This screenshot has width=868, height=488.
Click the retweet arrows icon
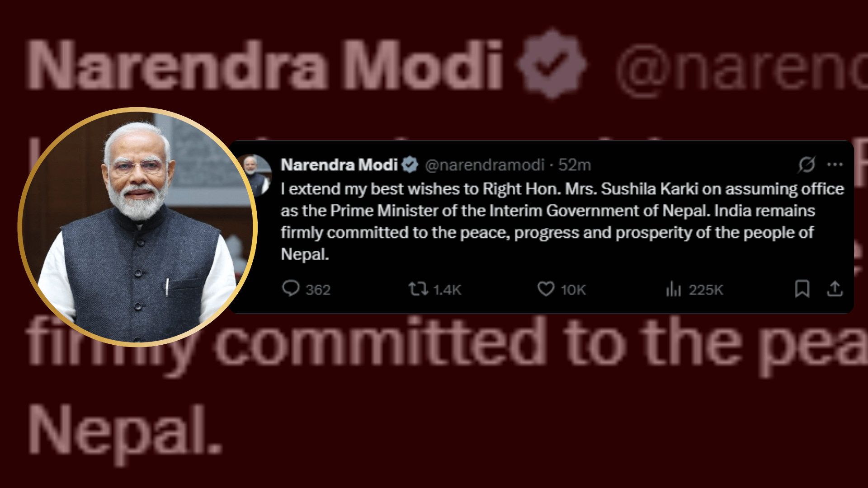tap(418, 289)
